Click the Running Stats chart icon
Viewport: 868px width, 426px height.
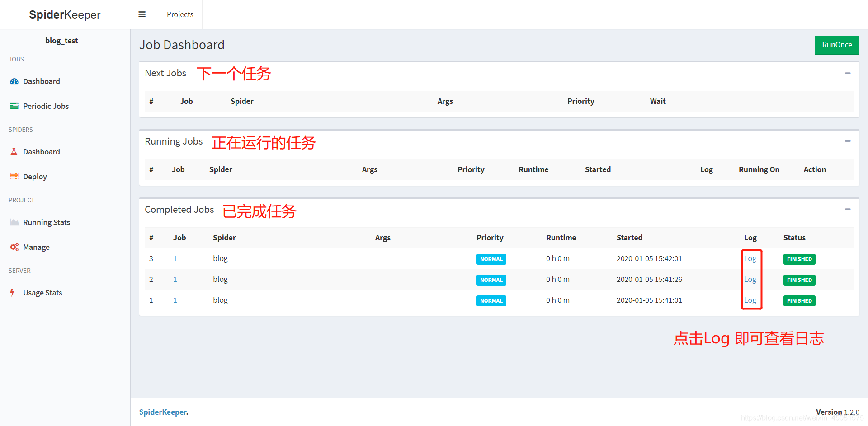click(x=14, y=222)
